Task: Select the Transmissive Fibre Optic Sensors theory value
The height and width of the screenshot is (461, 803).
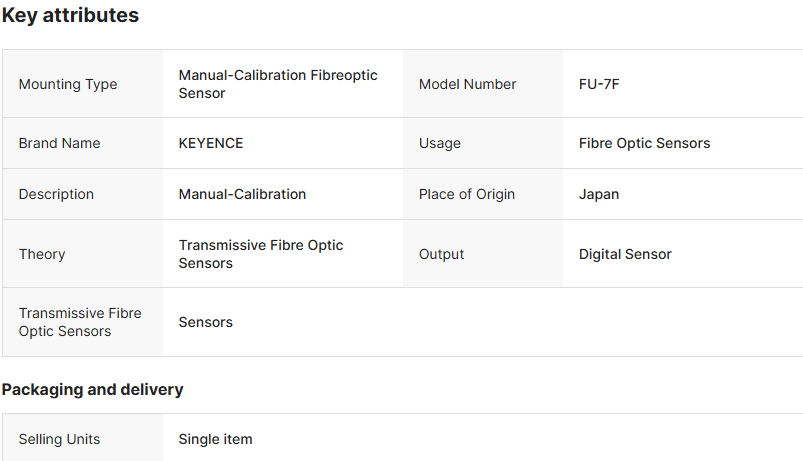Action: (261, 254)
